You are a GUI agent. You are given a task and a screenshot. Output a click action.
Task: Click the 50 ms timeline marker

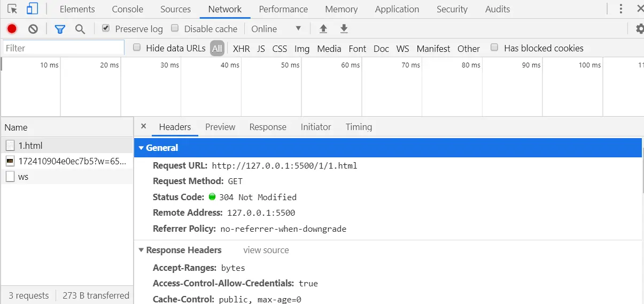tap(290, 65)
